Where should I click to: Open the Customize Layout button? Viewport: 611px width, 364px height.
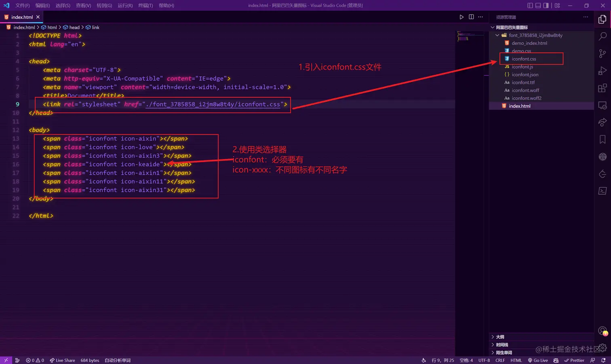point(557,5)
